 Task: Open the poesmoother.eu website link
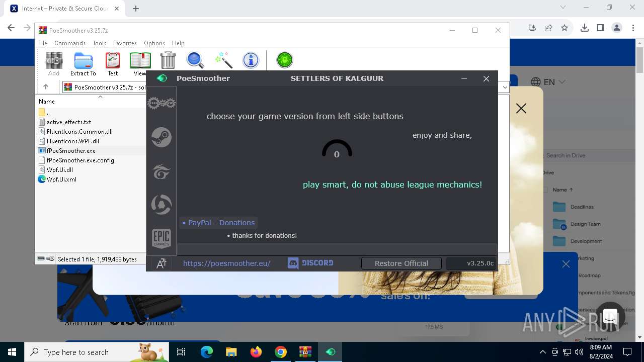226,263
